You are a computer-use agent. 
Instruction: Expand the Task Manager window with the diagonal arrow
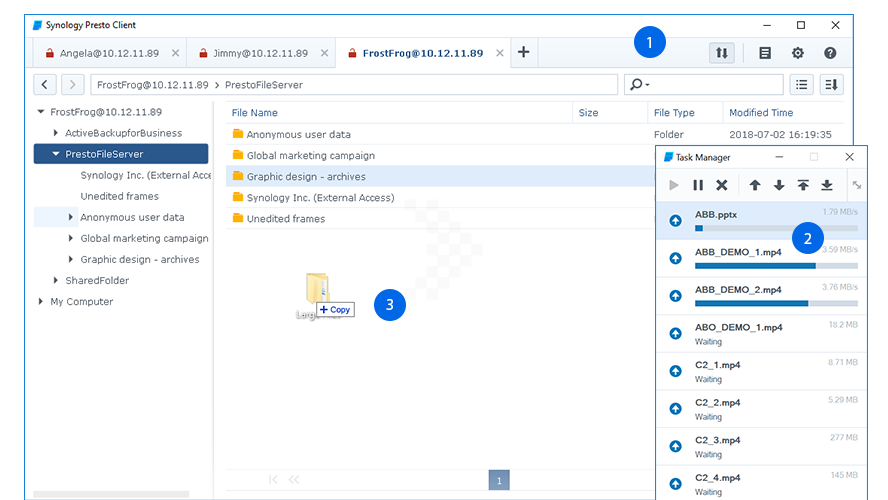coord(857,185)
